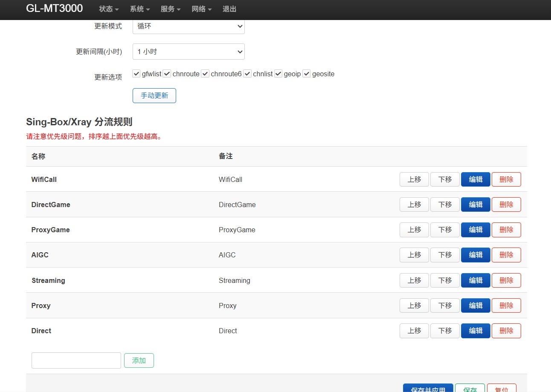
Task: Click the new rule name input field
Action: [76, 360]
